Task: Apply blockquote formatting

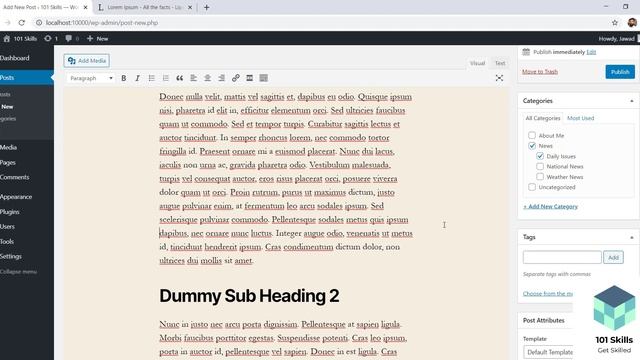Action: point(180,78)
